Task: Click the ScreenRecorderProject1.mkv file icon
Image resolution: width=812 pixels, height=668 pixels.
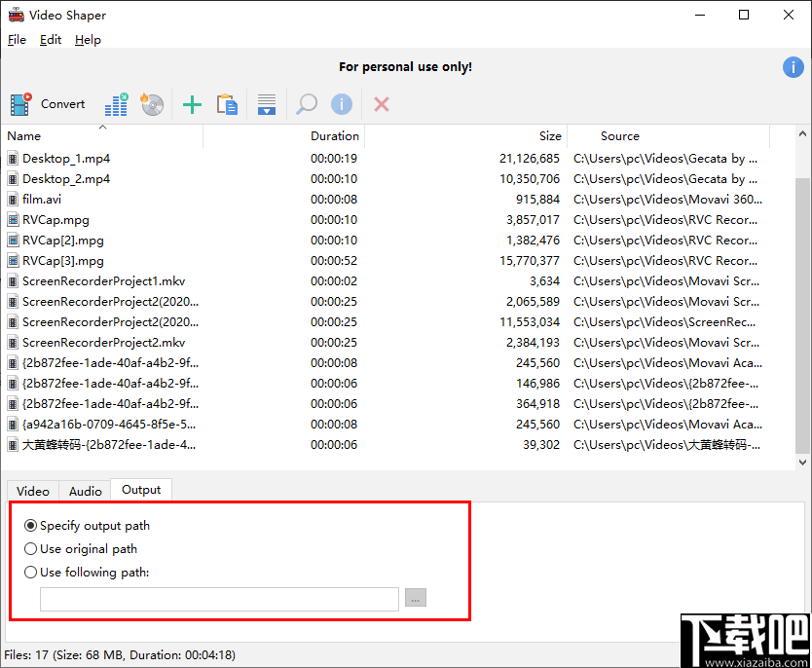Action: pos(13,281)
